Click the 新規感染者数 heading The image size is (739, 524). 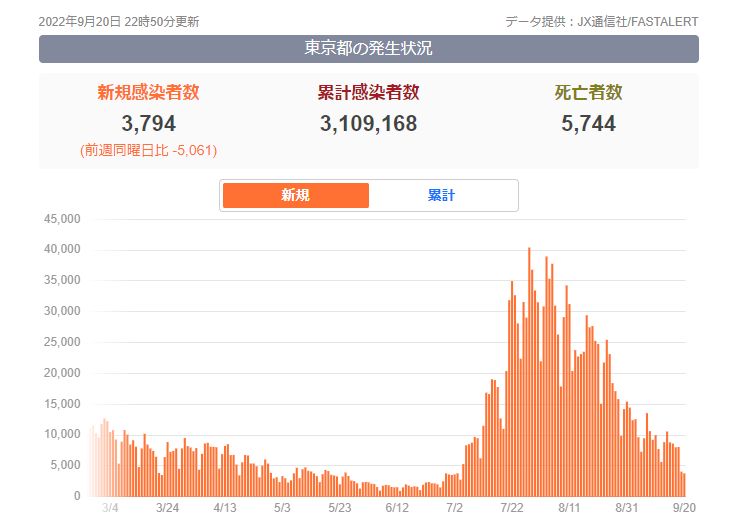coord(148,92)
